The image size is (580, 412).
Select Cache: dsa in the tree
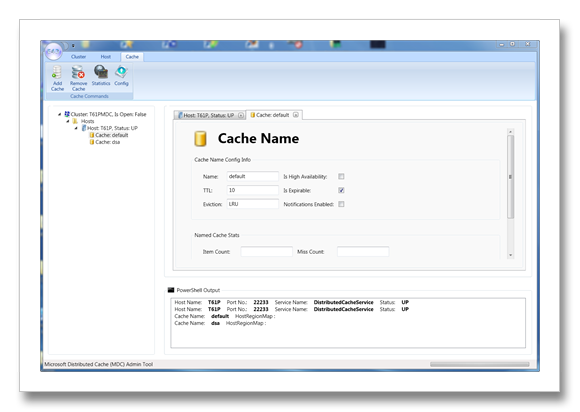pyautogui.click(x=105, y=142)
